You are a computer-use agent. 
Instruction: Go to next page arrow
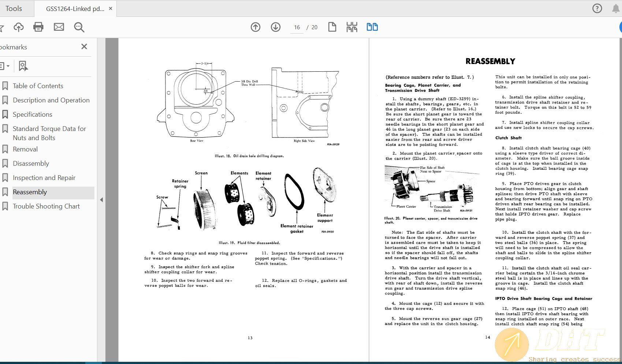pyautogui.click(x=276, y=27)
